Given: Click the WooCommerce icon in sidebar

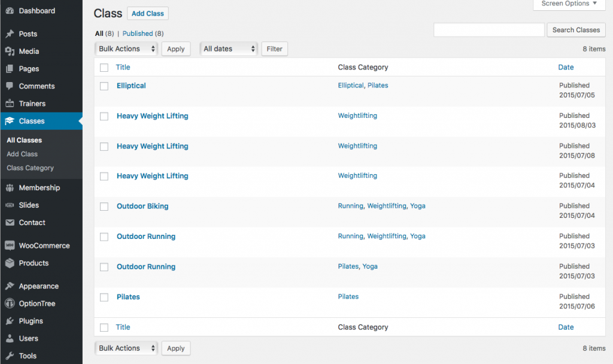Looking at the screenshot, I should 10,245.
